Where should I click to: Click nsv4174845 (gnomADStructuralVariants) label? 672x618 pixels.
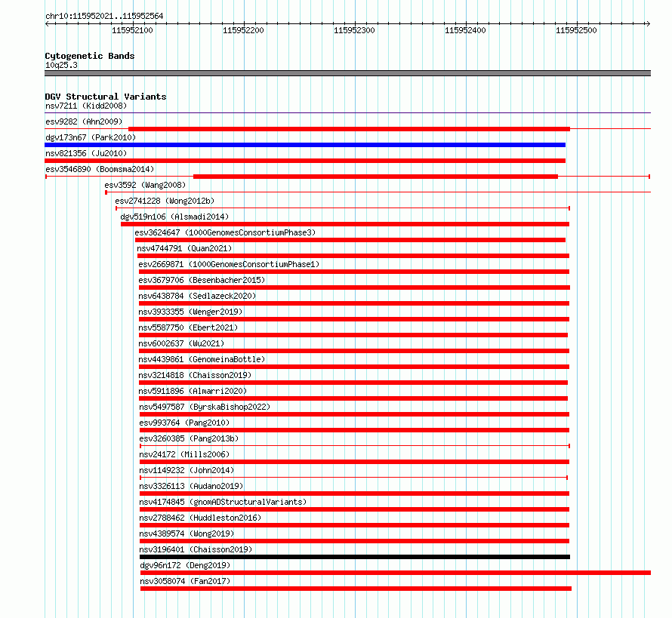click(x=223, y=502)
